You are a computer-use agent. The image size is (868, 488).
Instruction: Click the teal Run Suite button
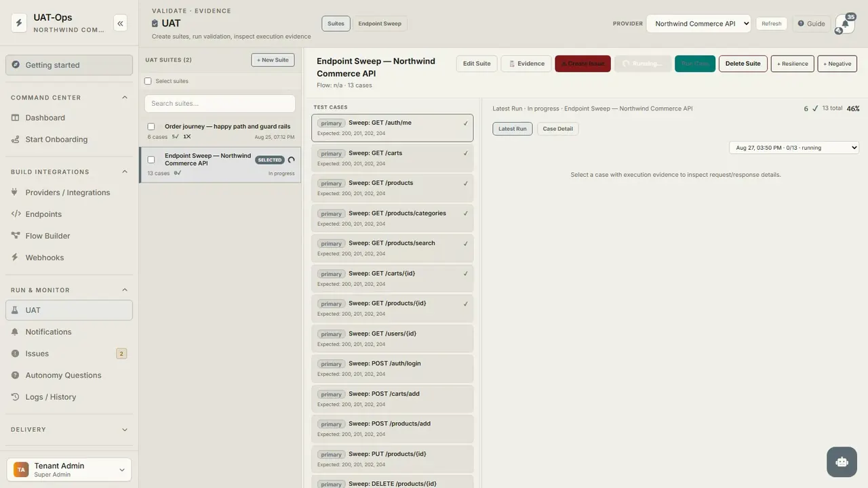click(695, 64)
